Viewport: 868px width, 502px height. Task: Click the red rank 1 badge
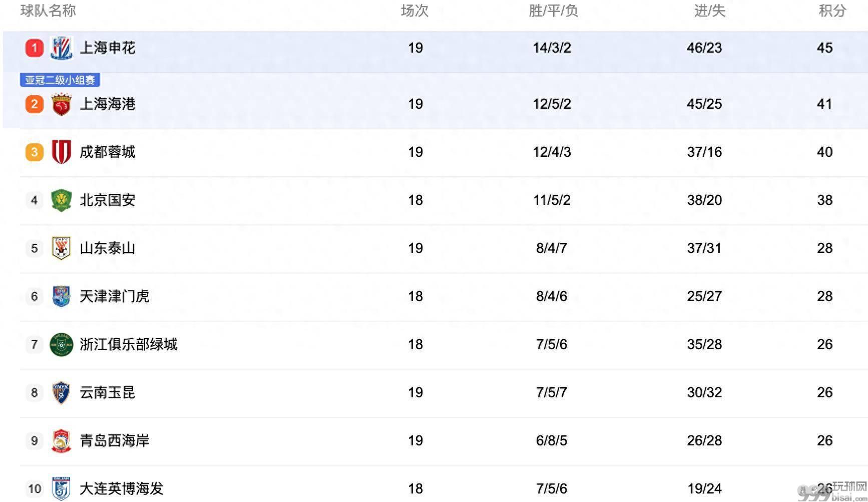click(34, 48)
